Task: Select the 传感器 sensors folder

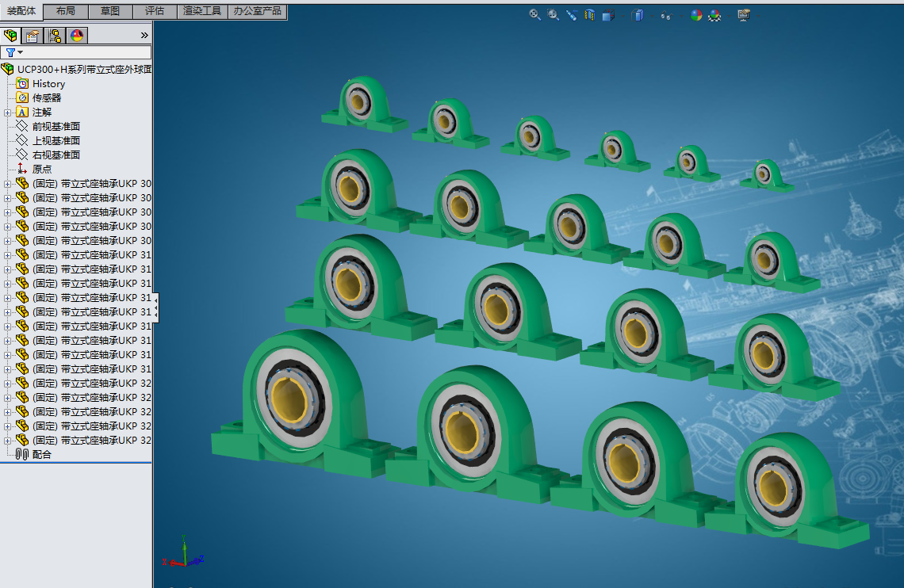Action: pyautogui.click(x=47, y=98)
